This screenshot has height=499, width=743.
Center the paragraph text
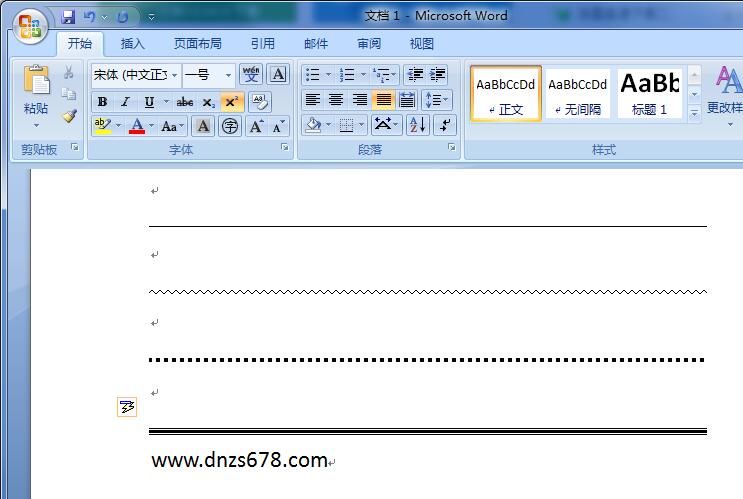click(336, 100)
